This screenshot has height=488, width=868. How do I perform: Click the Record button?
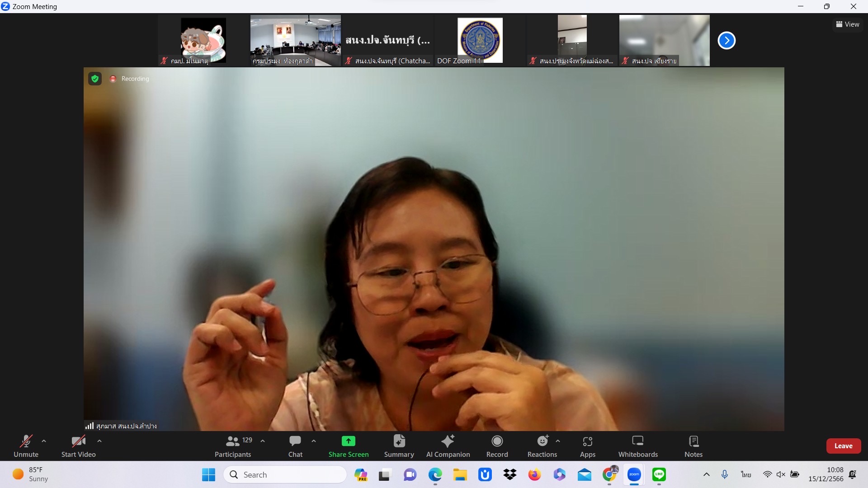[497, 446]
